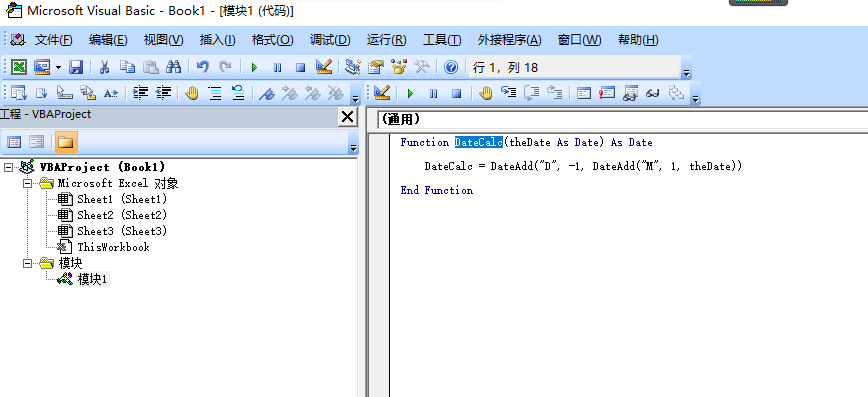Save the workbook with the floppy icon
The width and height of the screenshot is (868, 397).
pos(75,68)
